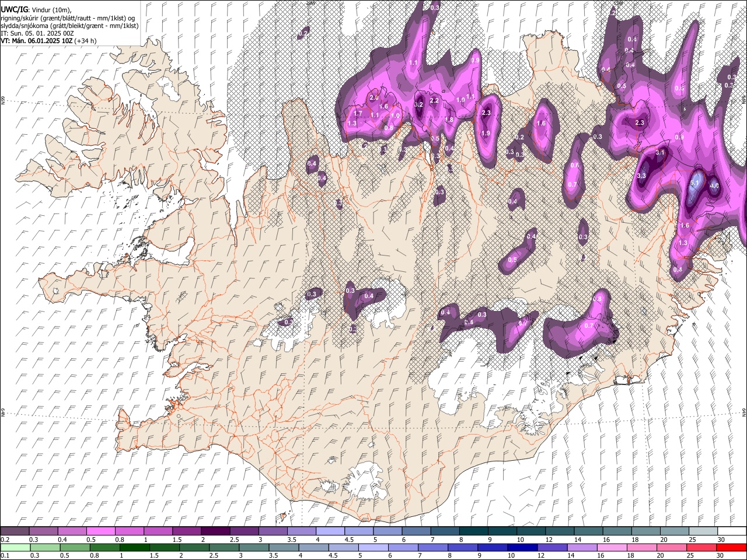This screenshot has width=747, height=560.
Task: Click the bright red 30 rain legend swatch
Action: (x=732, y=548)
